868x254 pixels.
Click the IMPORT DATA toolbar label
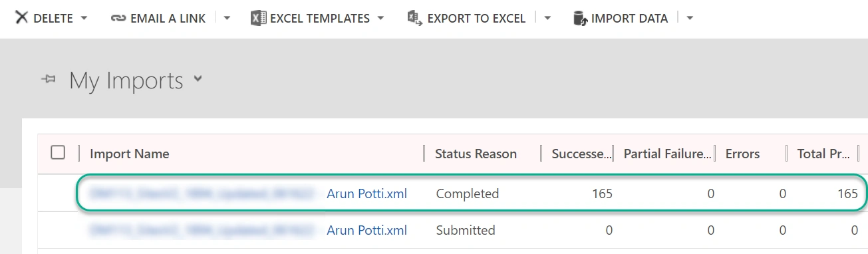(629, 19)
